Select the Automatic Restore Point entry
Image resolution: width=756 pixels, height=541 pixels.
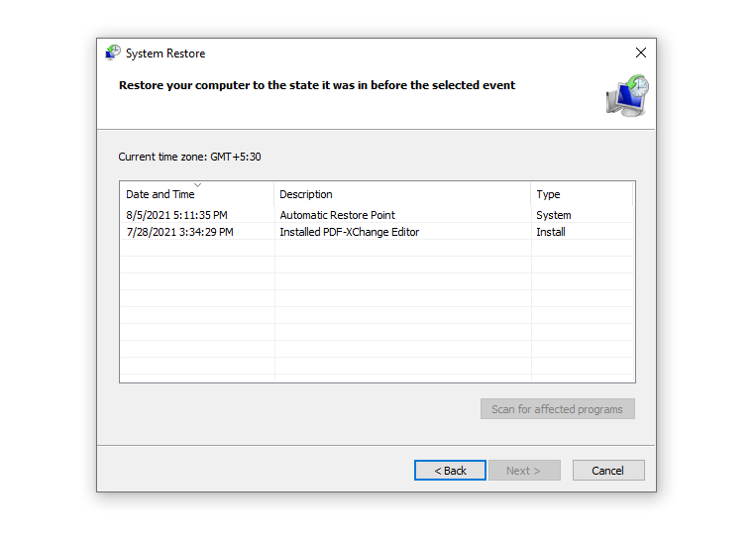337,215
